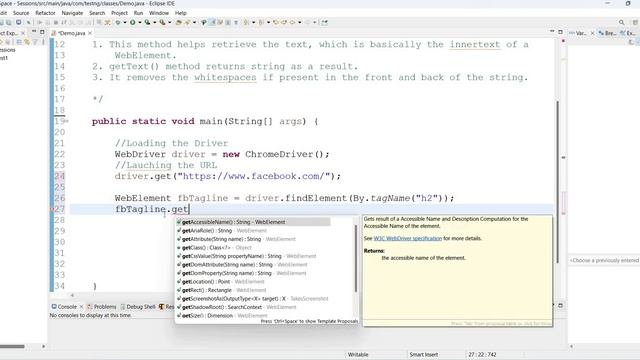
Task: Close the Console tab
Action: click(81, 307)
